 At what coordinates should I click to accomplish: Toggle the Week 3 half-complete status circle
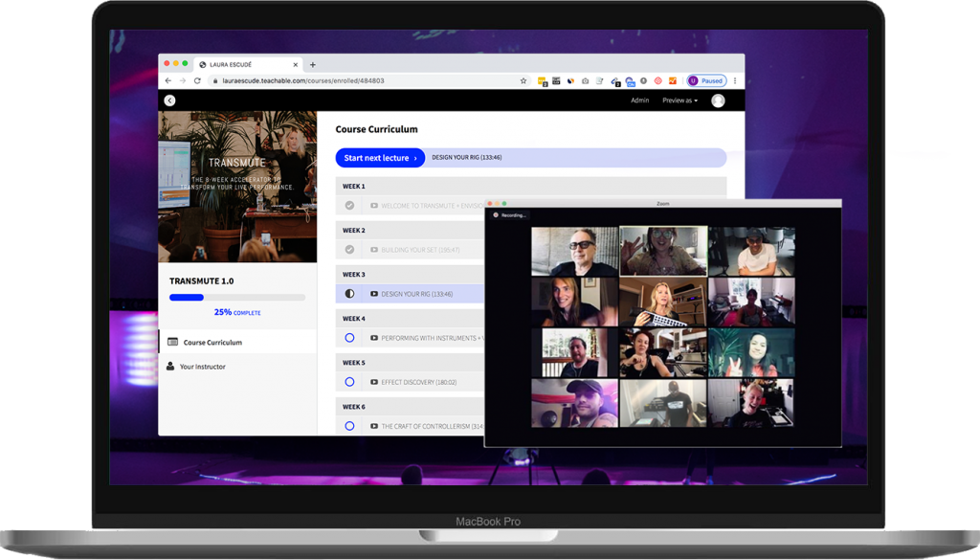[x=349, y=293]
